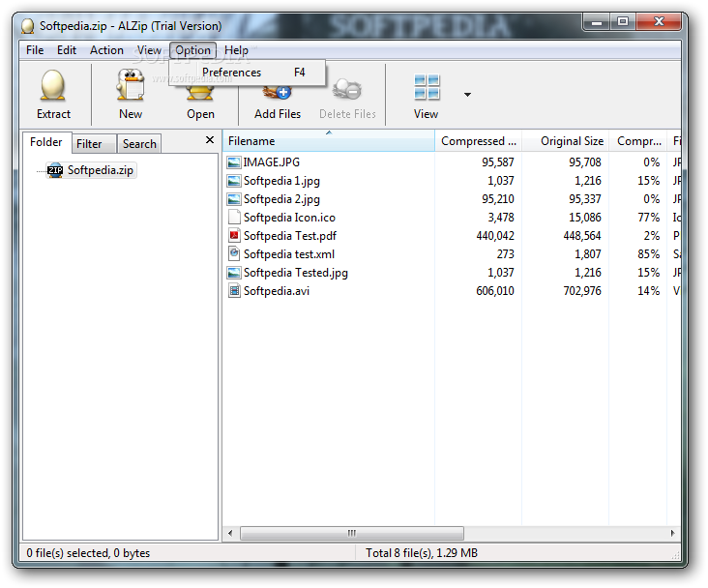The height and width of the screenshot is (588, 708).
Task: Sort by Compressed size column header
Action: (x=478, y=141)
